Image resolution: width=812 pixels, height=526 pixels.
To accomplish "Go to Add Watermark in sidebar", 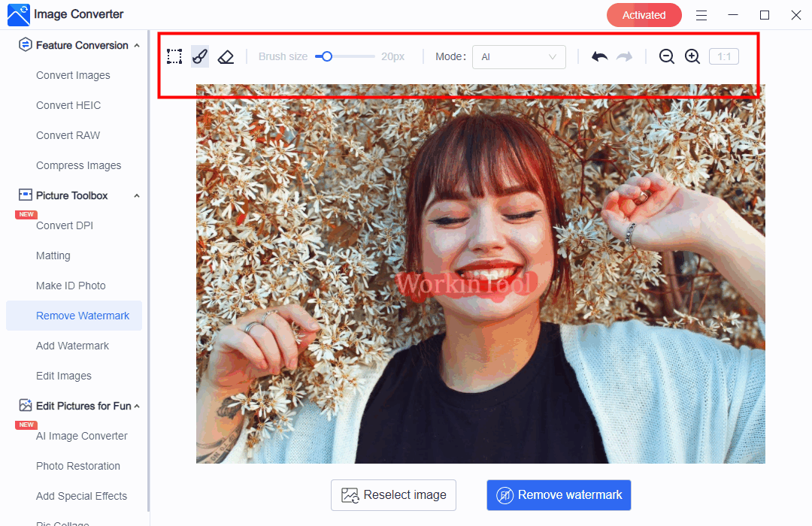I will pyautogui.click(x=72, y=346).
